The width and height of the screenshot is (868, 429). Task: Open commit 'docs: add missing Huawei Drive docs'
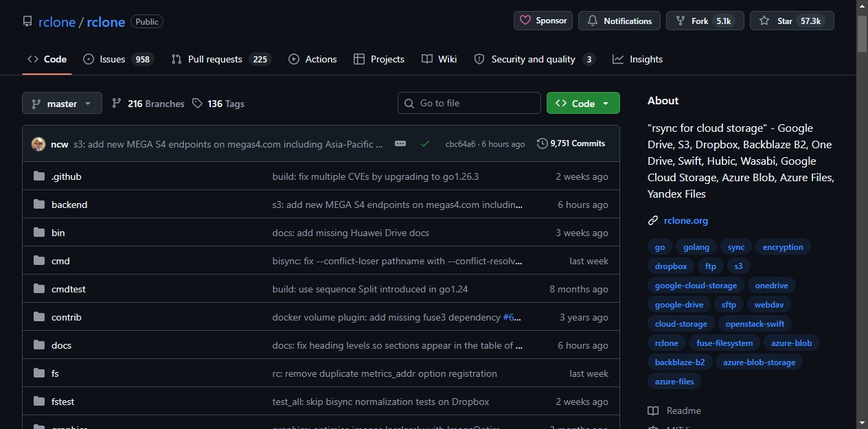(351, 233)
